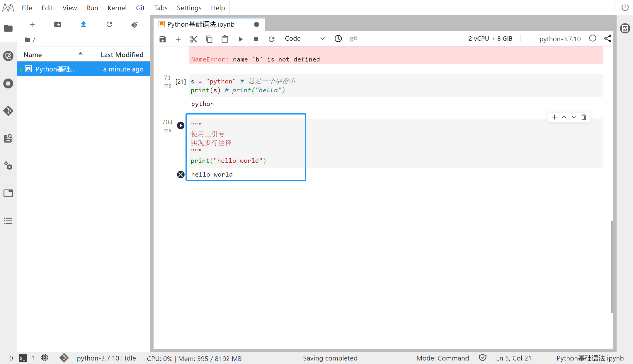Screen dimensions: 633x364
Task: Open the Settings menu
Action: (189, 8)
